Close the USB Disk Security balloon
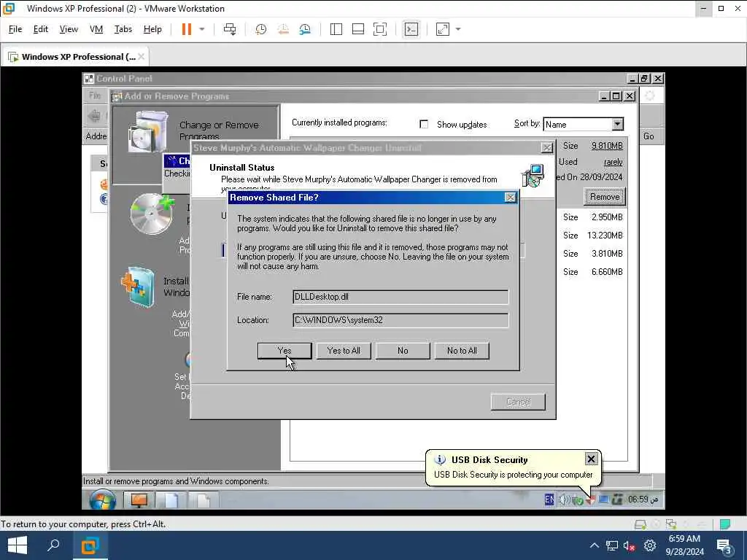747x560 pixels. [591, 459]
